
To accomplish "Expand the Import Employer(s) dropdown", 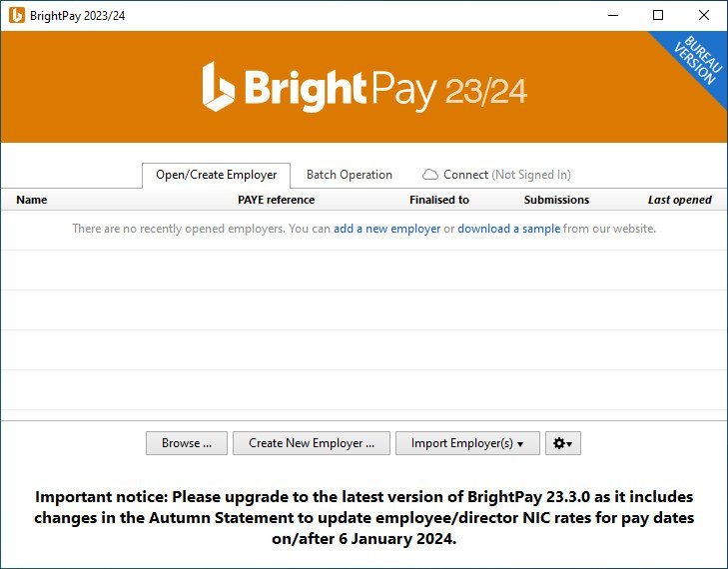I will tap(467, 443).
